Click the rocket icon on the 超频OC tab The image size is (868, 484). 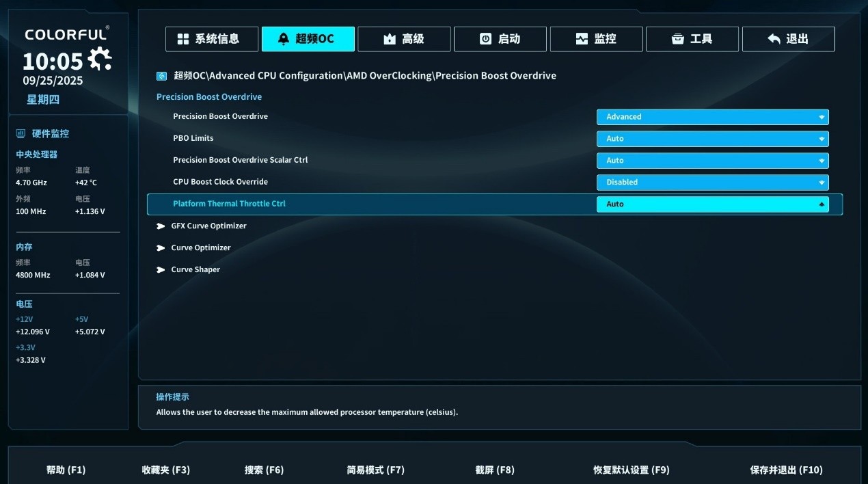pos(284,39)
